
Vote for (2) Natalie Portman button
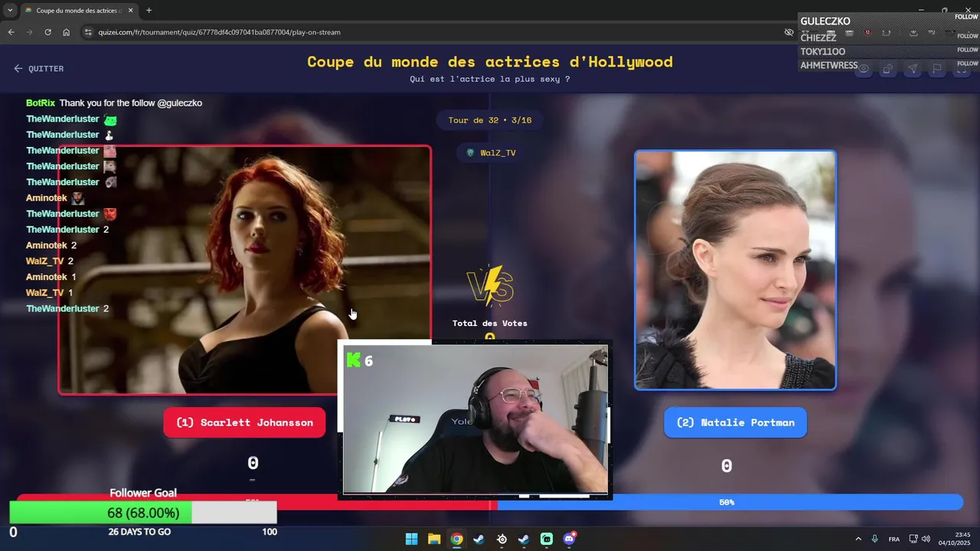[x=735, y=422]
